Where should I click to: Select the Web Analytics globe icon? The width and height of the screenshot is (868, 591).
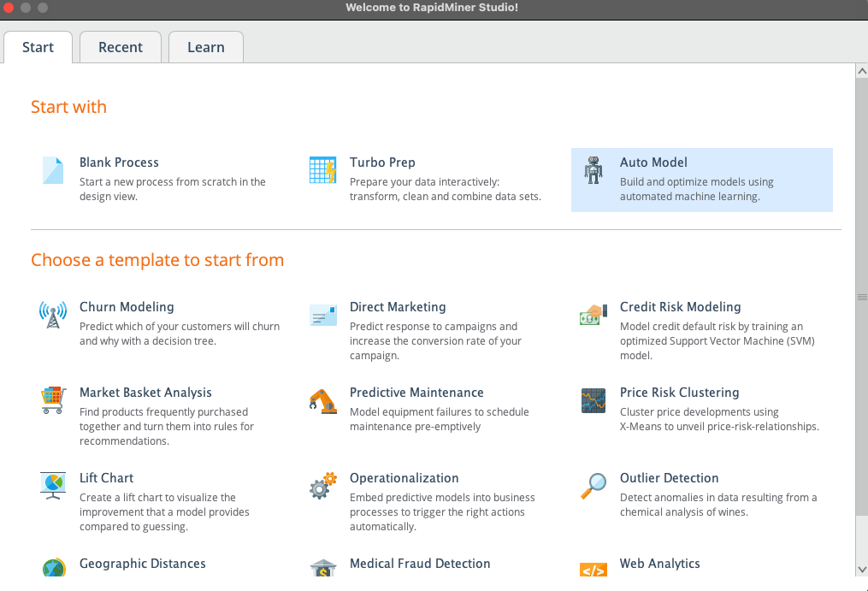[593, 568]
